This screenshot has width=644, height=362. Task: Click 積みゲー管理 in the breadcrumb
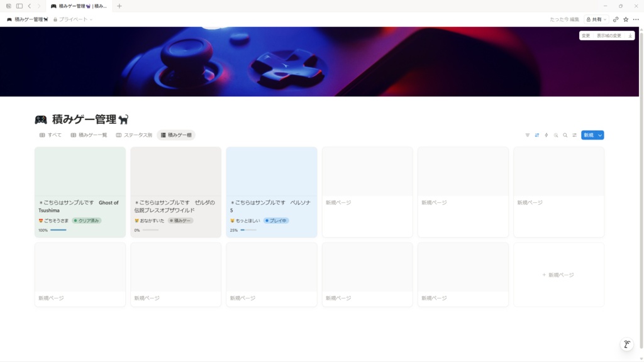28,19
